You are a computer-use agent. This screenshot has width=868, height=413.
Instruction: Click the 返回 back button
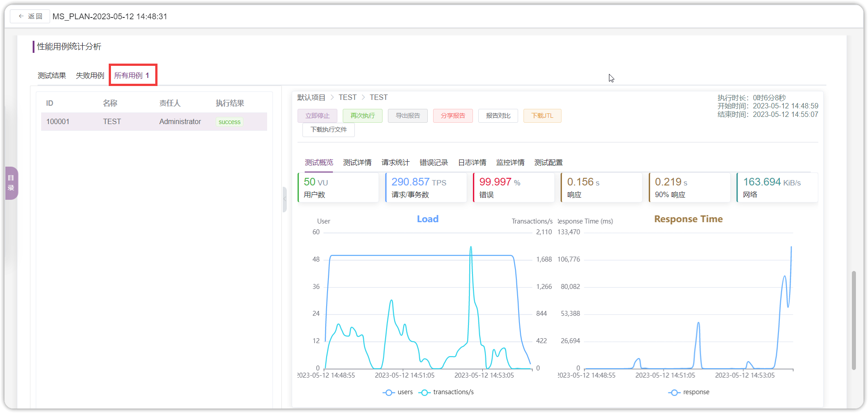(x=30, y=16)
